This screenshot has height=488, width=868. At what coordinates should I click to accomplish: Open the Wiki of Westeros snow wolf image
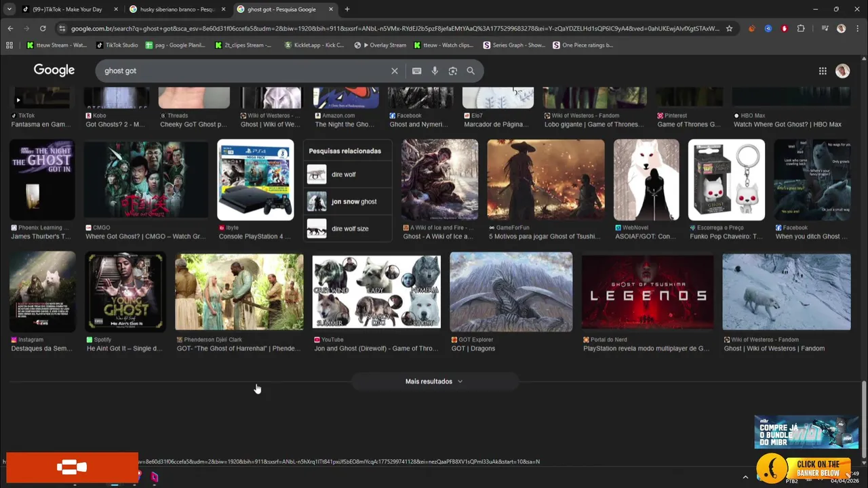pos(787,291)
